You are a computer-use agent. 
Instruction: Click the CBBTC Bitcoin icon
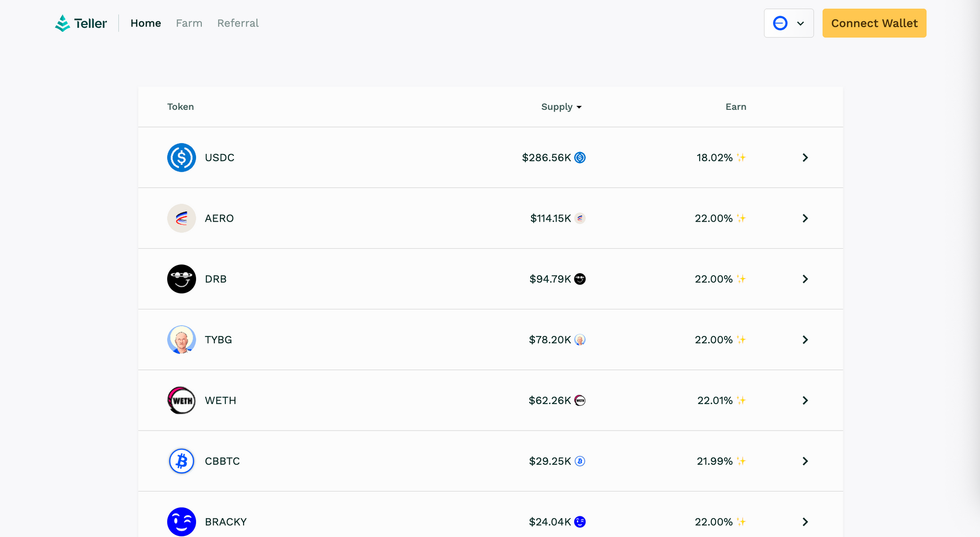pos(181,461)
